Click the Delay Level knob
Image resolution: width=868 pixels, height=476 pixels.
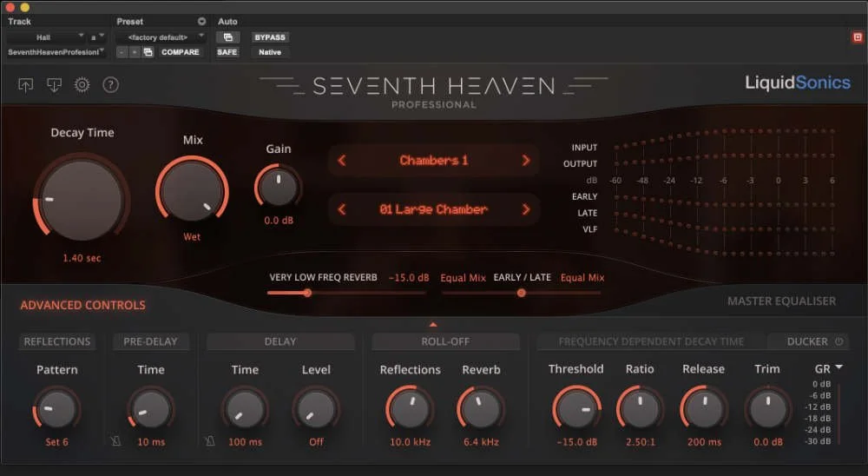[316, 409]
